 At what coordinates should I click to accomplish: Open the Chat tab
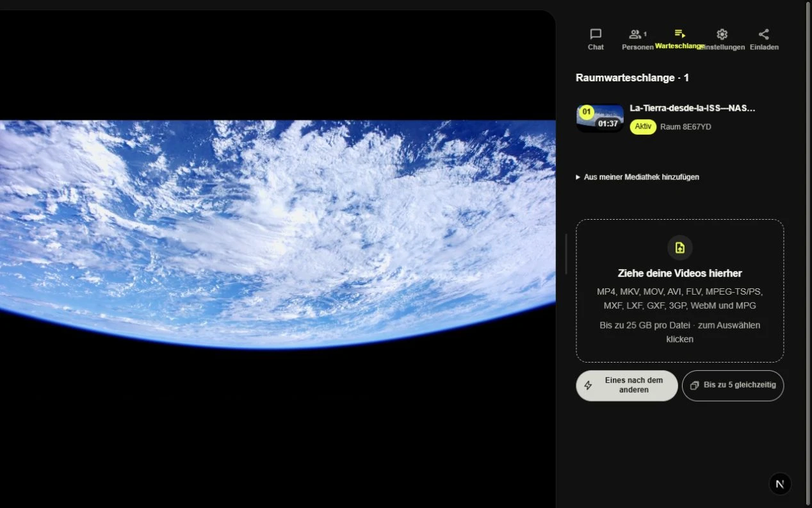596,39
